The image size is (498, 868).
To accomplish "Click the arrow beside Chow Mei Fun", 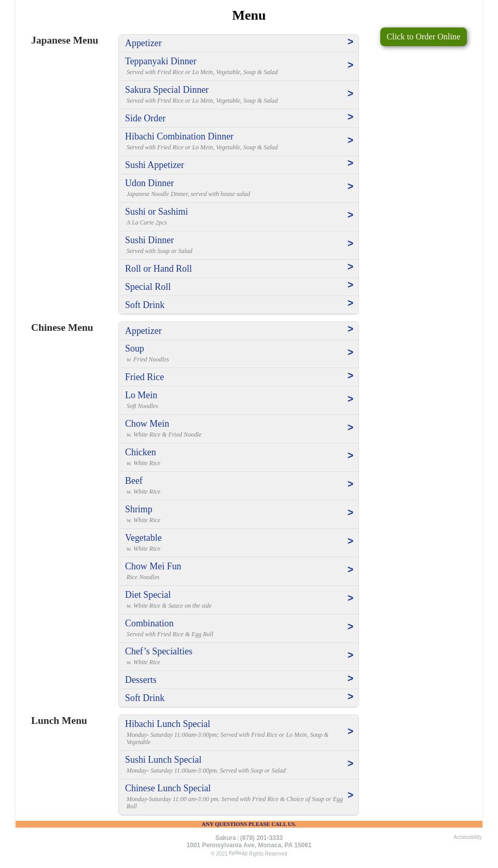I will click(350, 570).
